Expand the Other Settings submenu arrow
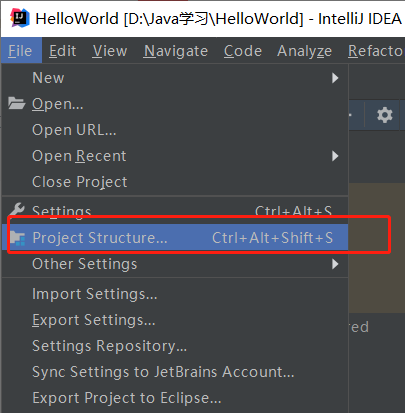 coord(335,264)
